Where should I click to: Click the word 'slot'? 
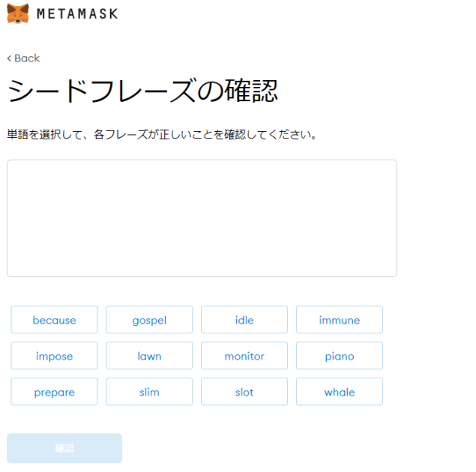tap(244, 392)
